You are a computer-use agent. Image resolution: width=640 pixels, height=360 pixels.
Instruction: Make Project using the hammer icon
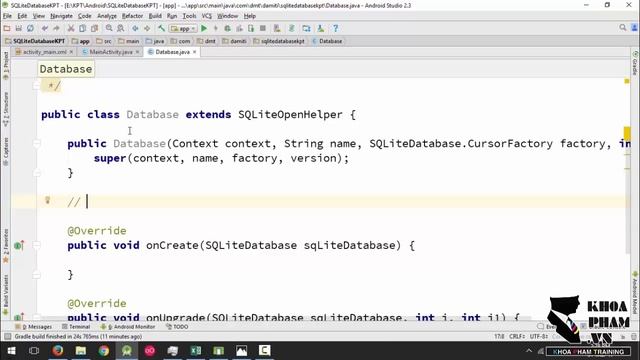(x=162, y=28)
